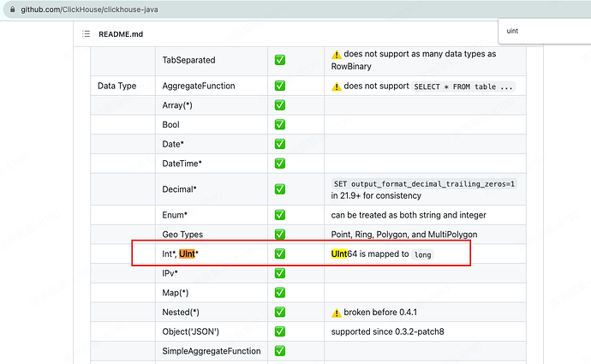Click the SELECT * FROM table code snippet
This screenshot has height=364, width=591.
tap(463, 87)
